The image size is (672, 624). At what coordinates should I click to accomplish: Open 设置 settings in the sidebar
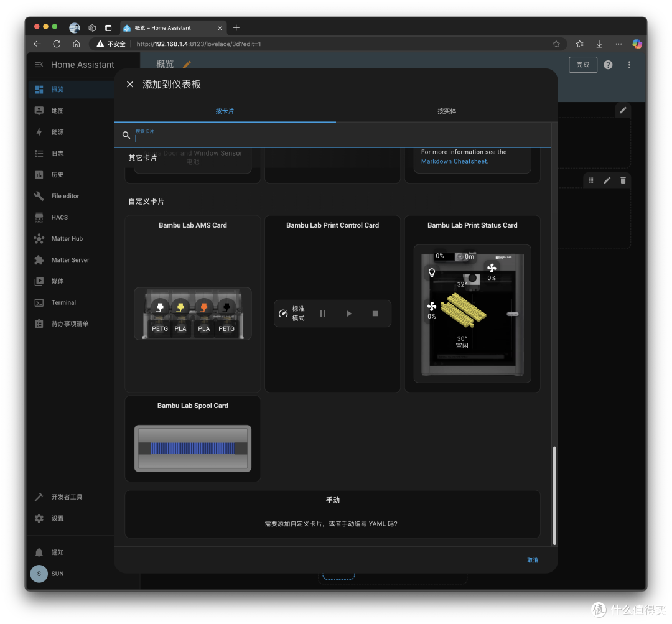71,518
